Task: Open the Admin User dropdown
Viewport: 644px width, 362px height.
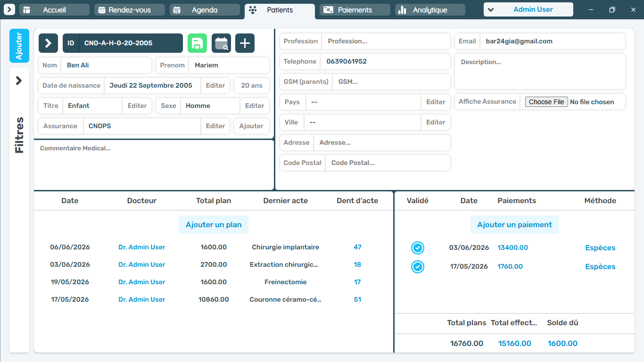Action: click(x=528, y=9)
